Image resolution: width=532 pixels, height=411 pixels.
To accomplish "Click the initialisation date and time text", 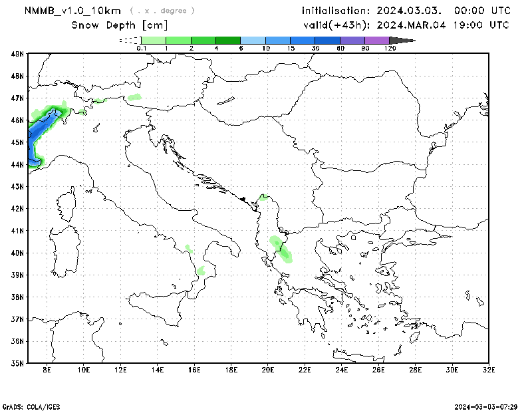I will (406, 11).
